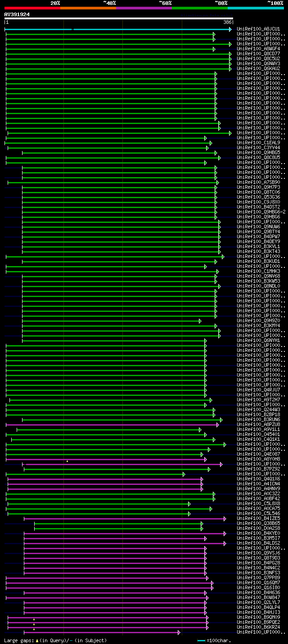Select hit label UniRef100_Q53G36
The height and width of the screenshot is (644, 288).
259,197
